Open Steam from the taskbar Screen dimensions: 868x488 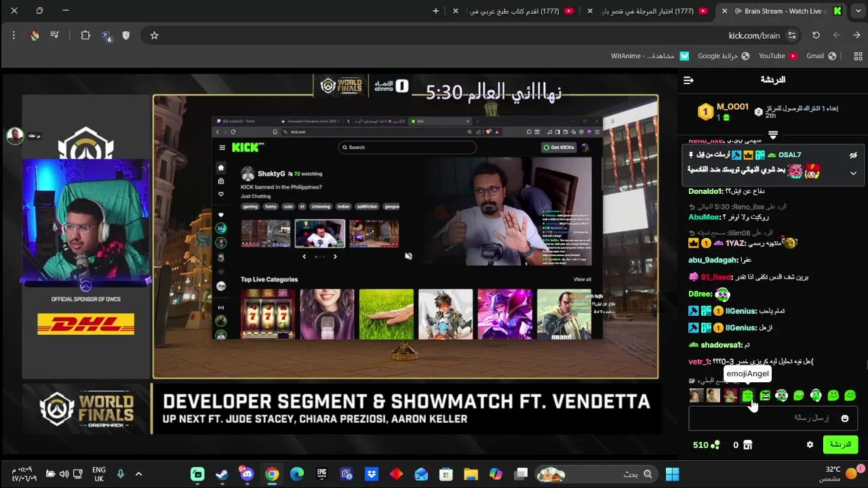coord(222,474)
